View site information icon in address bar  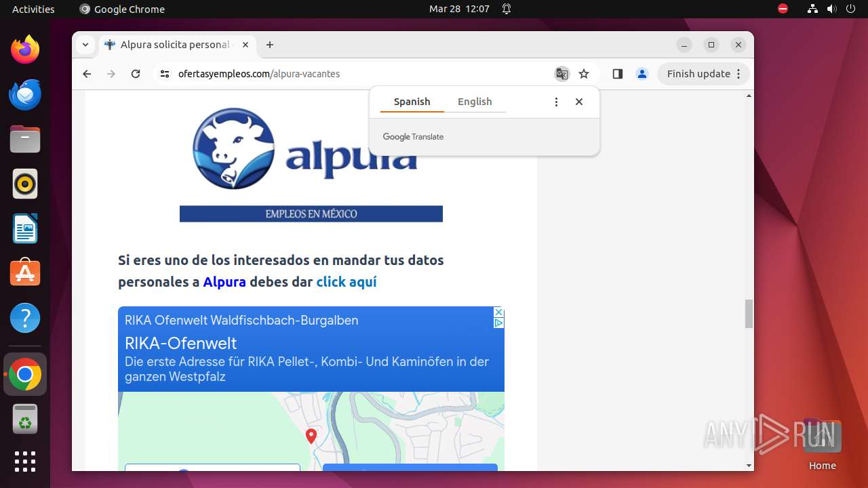click(x=165, y=74)
